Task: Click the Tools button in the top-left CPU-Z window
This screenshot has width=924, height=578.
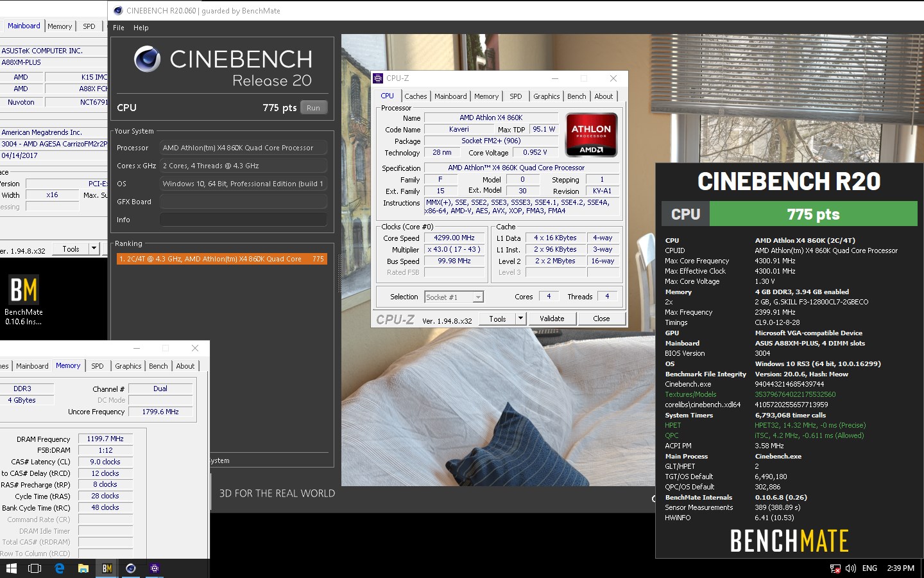Action: click(x=71, y=249)
